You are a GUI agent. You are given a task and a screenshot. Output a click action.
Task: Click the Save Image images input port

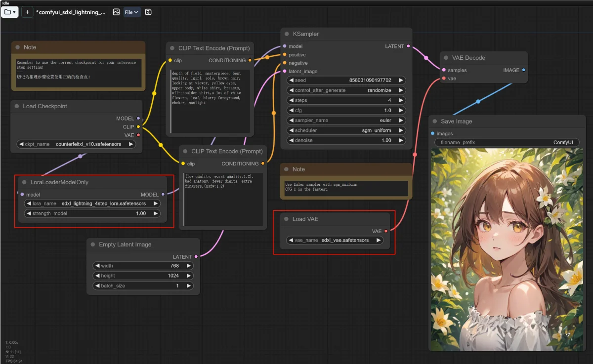(433, 134)
